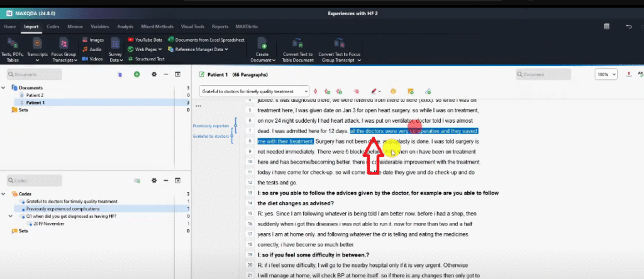Minimize the Documents panel
The image size is (644, 279).
(165, 74)
